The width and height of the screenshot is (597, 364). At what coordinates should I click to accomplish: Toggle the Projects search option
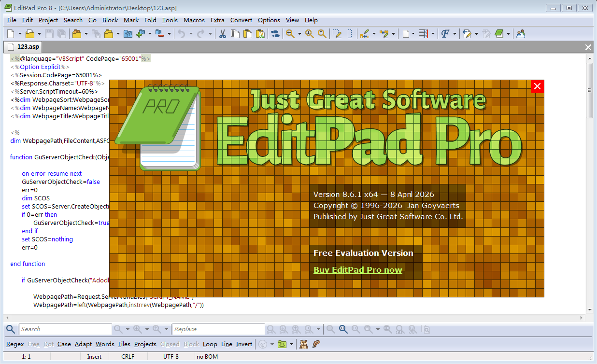[145, 344]
